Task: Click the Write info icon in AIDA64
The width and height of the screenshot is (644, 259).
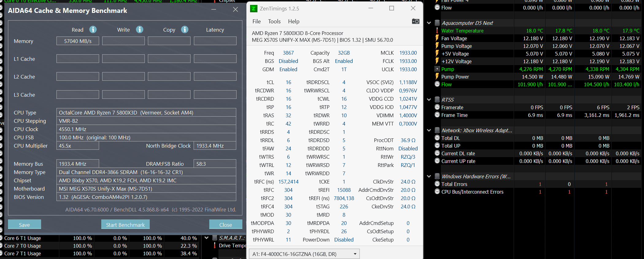Action: (140, 29)
